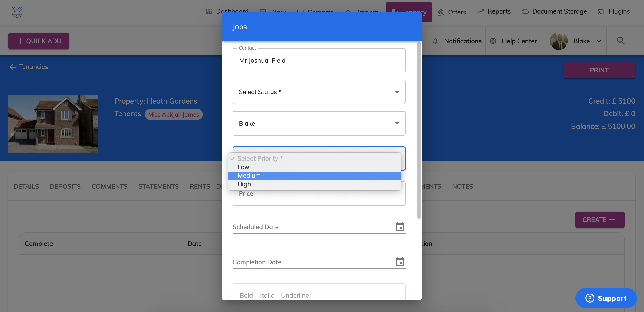The image size is (644, 312).
Task: Click the PRINT button
Action: 599,70
